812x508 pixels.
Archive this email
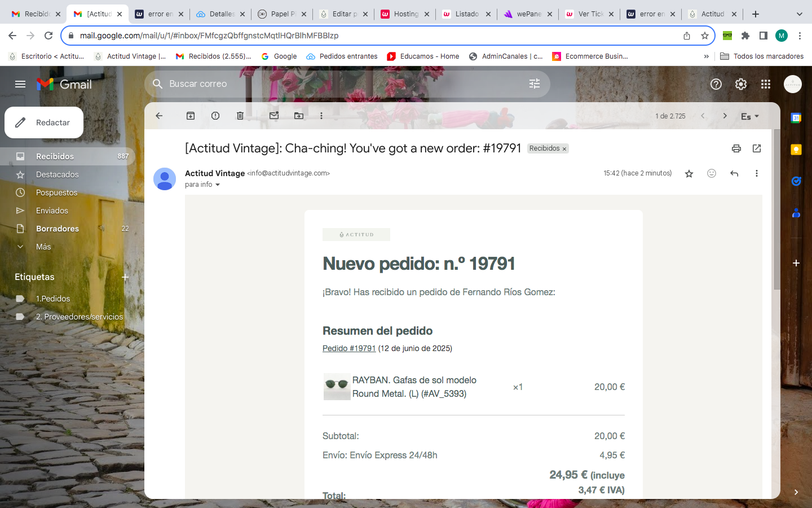click(x=191, y=116)
